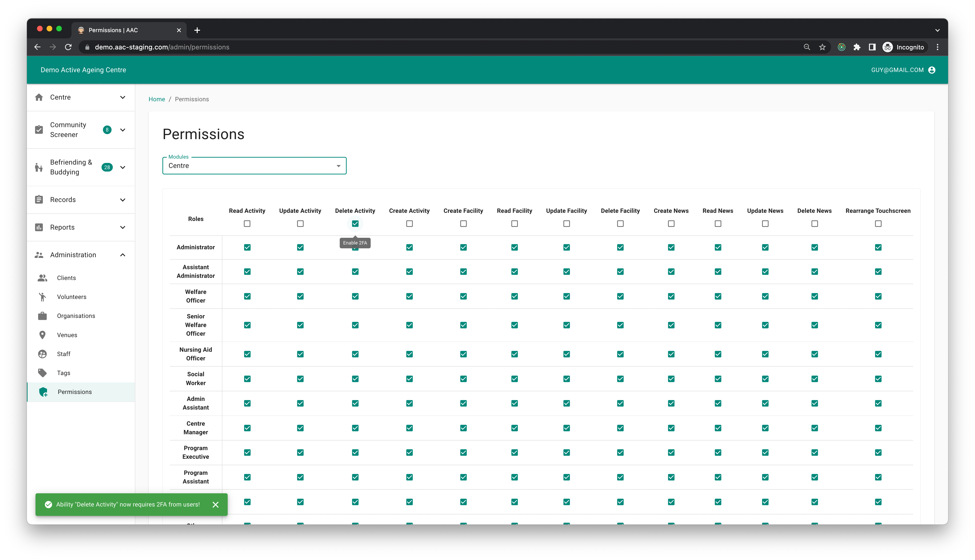Viewport: 975px width, 560px height.
Task: Open a new browser tab
Action: pyautogui.click(x=197, y=30)
